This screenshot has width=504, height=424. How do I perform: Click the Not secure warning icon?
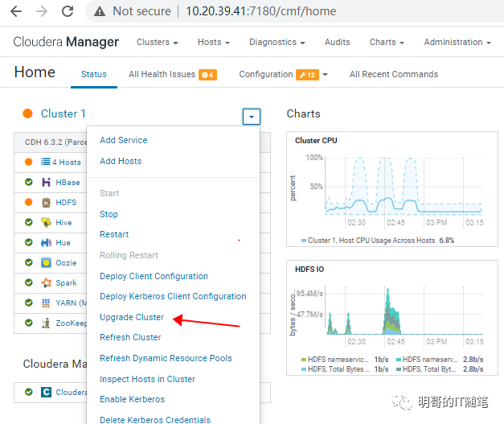click(100, 11)
